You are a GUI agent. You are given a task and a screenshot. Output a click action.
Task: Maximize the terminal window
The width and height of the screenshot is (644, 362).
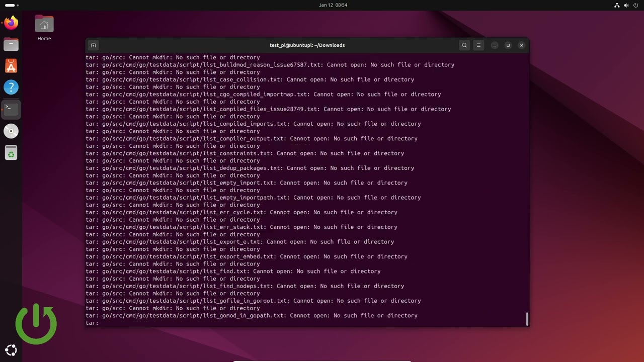tap(508, 45)
